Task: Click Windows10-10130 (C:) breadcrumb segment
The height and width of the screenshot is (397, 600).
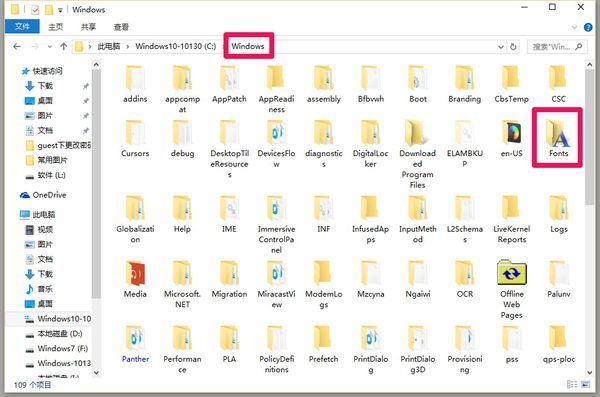Action: [x=175, y=46]
